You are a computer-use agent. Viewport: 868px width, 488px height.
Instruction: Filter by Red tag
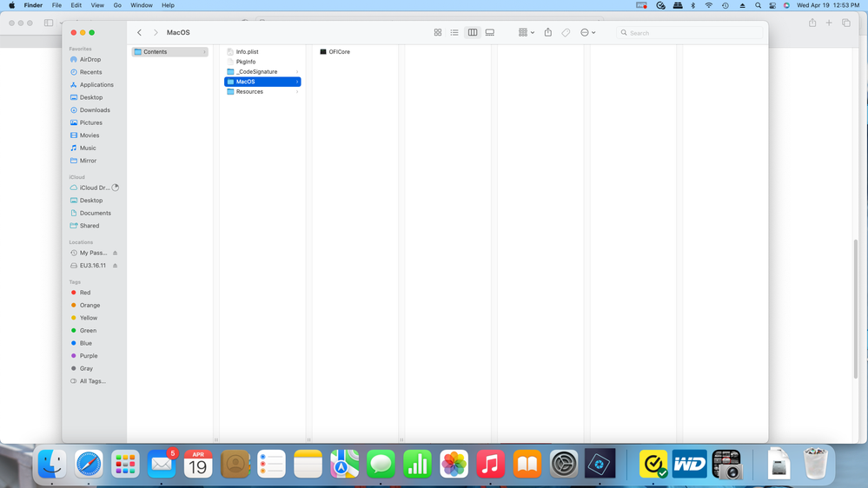pyautogui.click(x=84, y=293)
